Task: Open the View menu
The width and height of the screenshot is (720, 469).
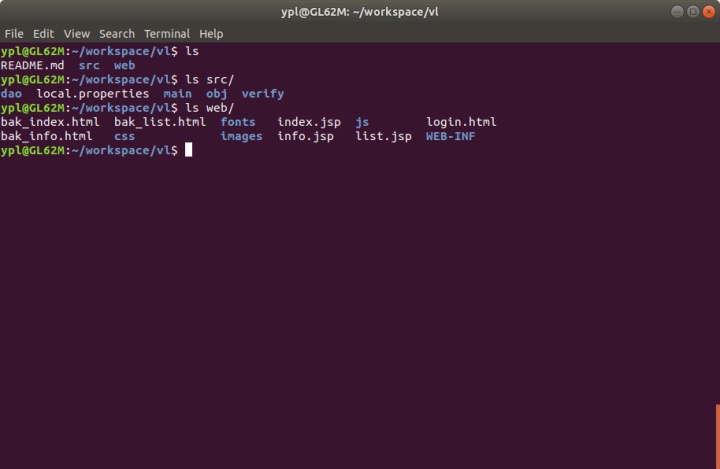Action: pos(77,34)
